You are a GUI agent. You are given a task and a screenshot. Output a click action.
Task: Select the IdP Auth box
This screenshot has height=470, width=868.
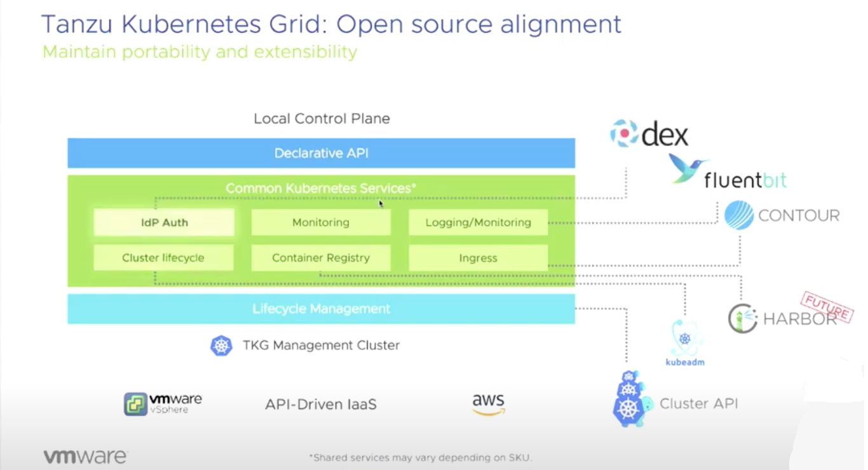[x=164, y=223]
